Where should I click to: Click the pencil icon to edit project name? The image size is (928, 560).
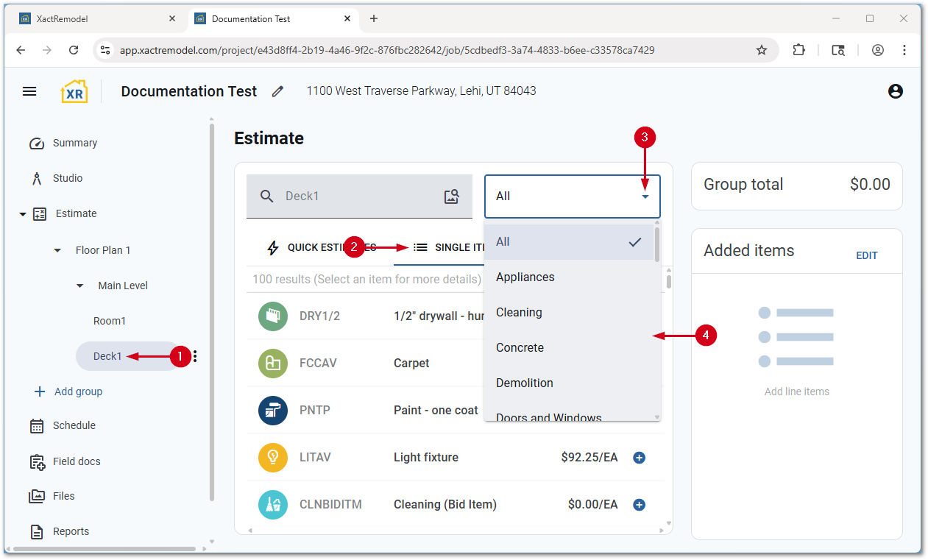pyautogui.click(x=277, y=91)
